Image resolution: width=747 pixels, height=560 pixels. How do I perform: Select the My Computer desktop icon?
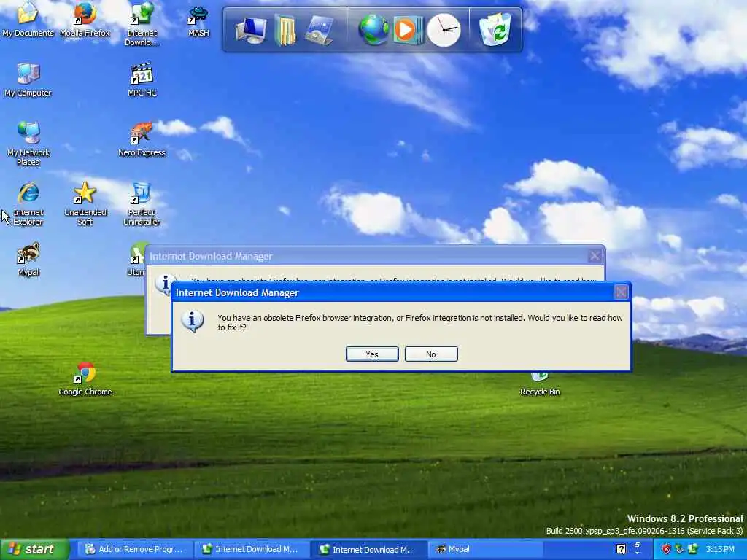(x=28, y=79)
